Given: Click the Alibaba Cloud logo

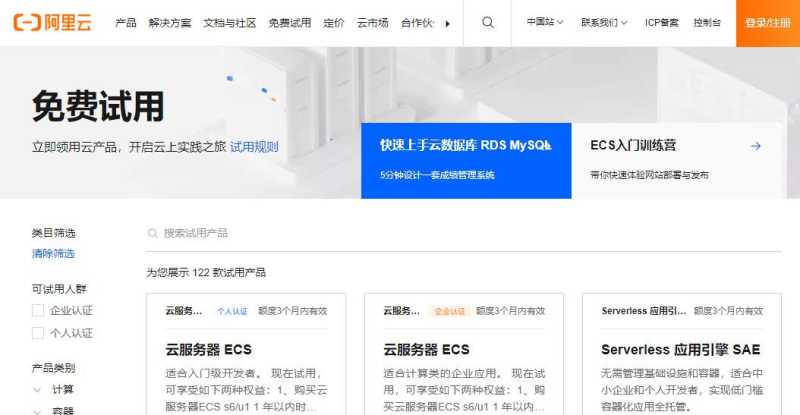Looking at the screenshot, I should coord(53,22).
